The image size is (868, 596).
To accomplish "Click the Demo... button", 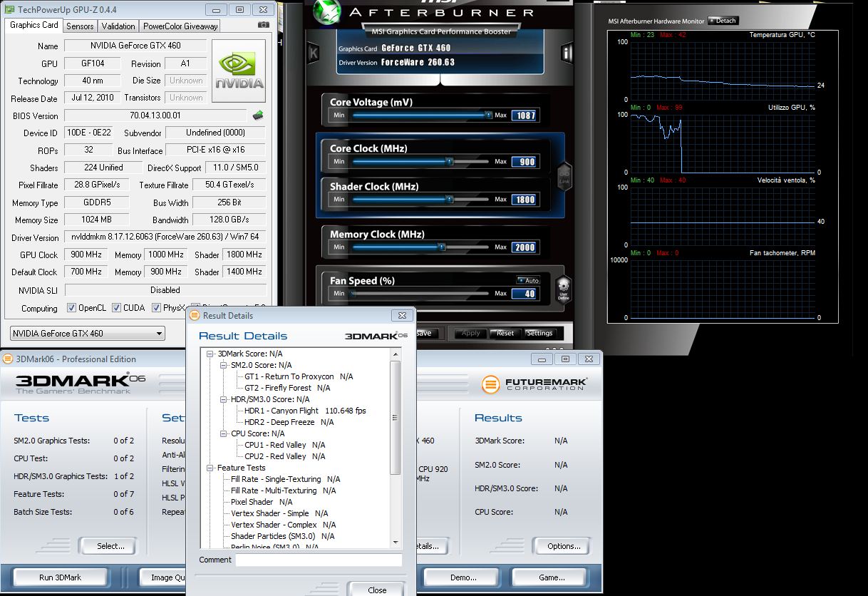I will click(x=460, y=577).
